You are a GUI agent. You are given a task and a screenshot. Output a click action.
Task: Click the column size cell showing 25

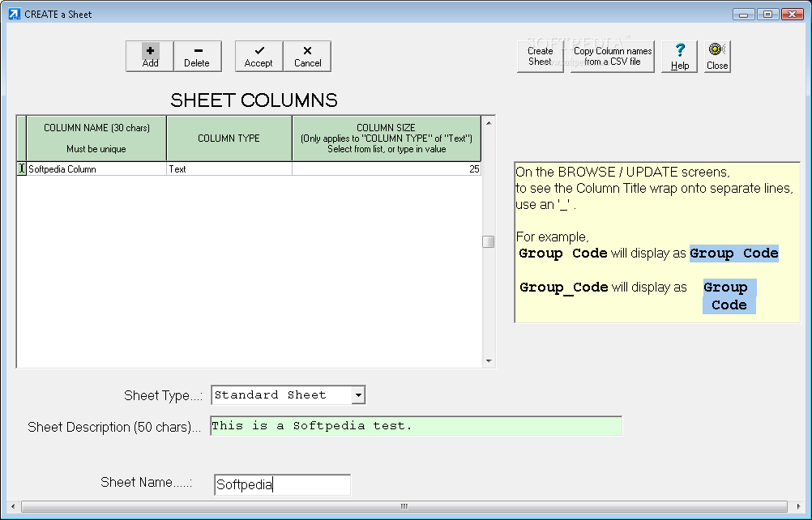pyautogui.click(x=387, y=169)
